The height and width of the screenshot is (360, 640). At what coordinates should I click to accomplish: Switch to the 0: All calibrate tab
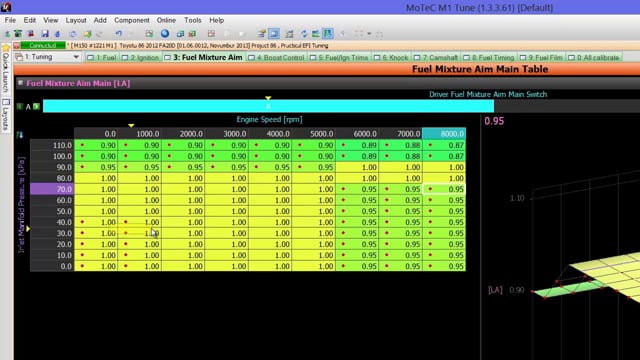click(594, 58)
